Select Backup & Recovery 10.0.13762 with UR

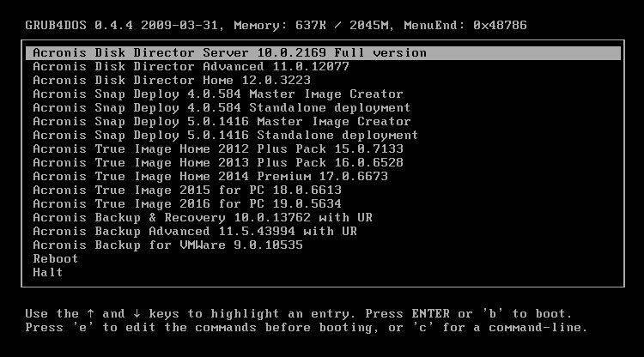[x=203, y=217]
